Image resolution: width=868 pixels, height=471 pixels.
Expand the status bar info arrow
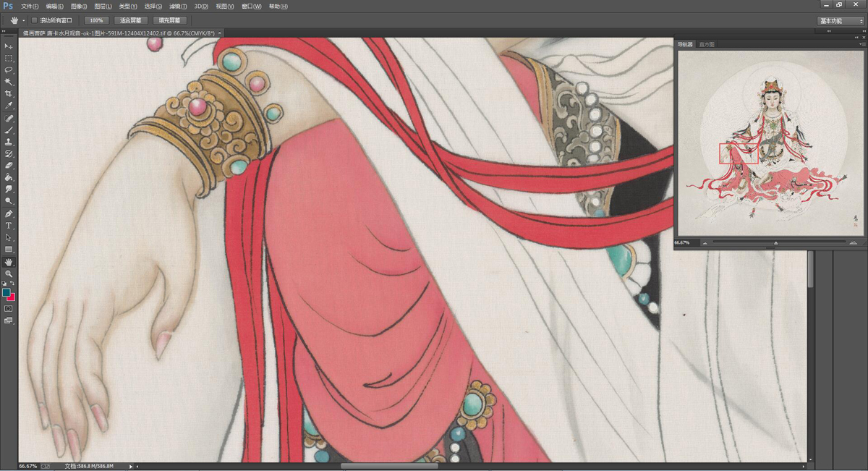131,467
